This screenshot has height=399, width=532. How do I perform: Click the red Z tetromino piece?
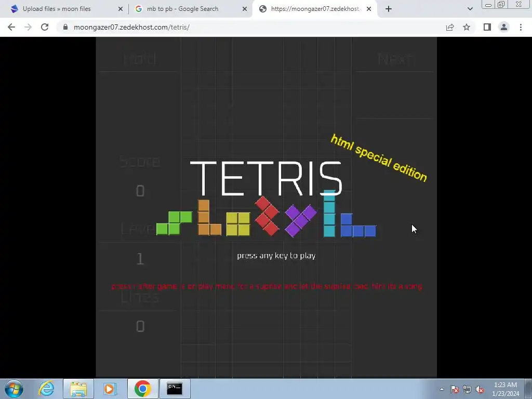click(267, 216)
